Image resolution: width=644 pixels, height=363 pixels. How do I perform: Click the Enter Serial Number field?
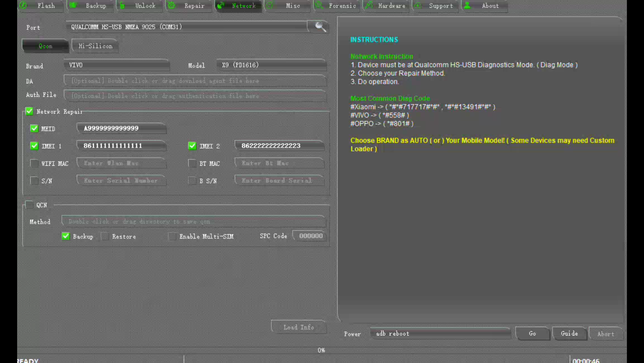coord(121,180)
